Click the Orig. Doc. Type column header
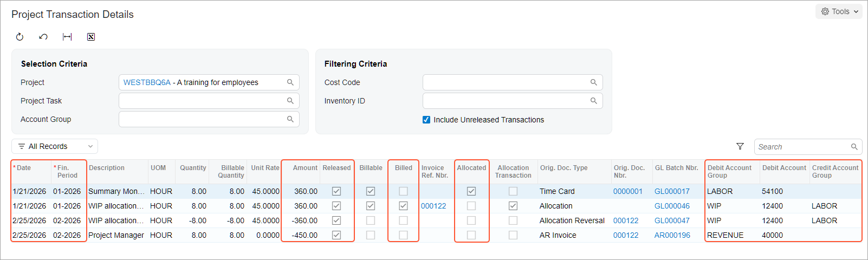The image size is (868, 260). click(x=574, y=172)
